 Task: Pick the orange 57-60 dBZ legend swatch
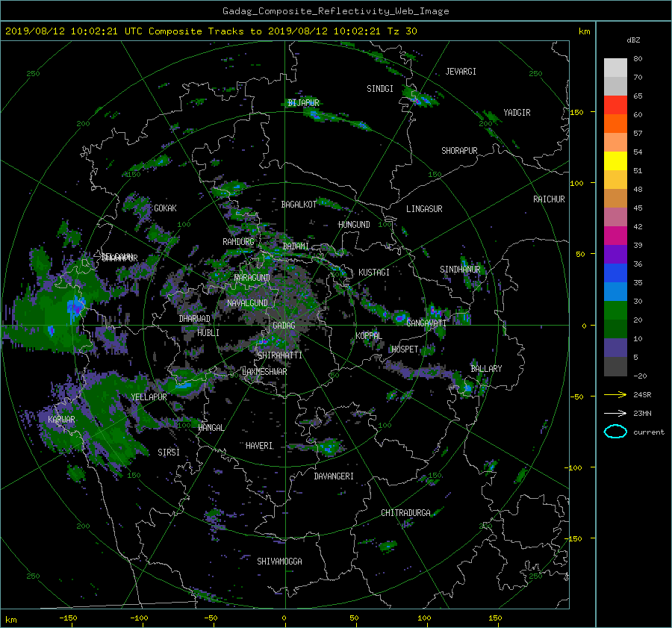point(615,124)
